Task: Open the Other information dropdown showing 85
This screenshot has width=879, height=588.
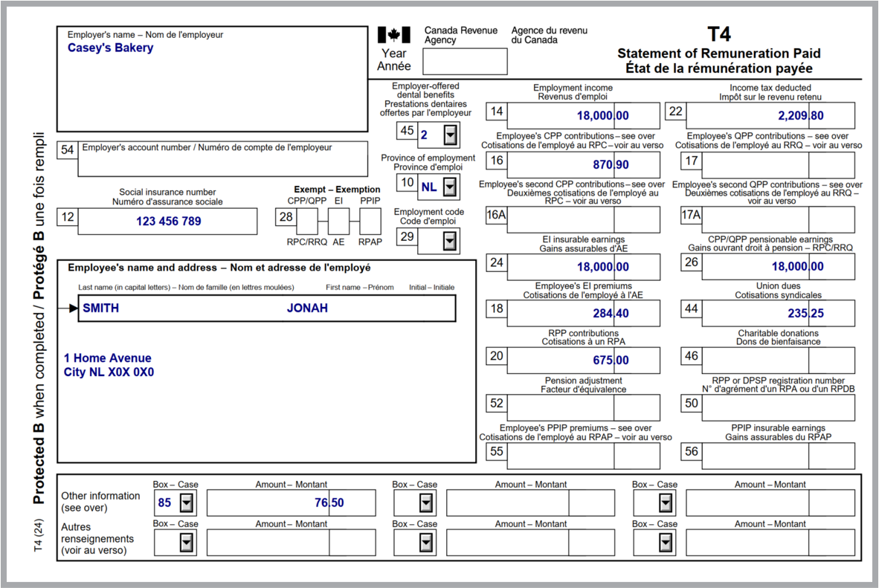Action: (x=186, y=503)
